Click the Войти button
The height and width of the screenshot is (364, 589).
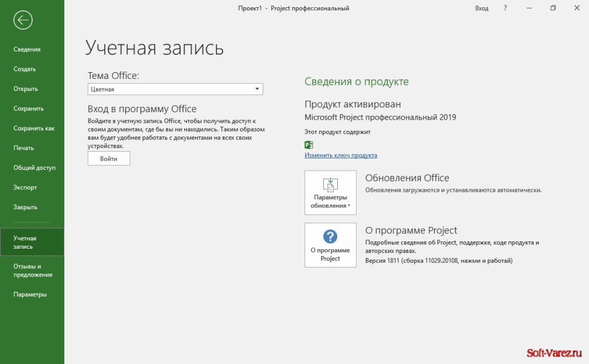(109, 158)
